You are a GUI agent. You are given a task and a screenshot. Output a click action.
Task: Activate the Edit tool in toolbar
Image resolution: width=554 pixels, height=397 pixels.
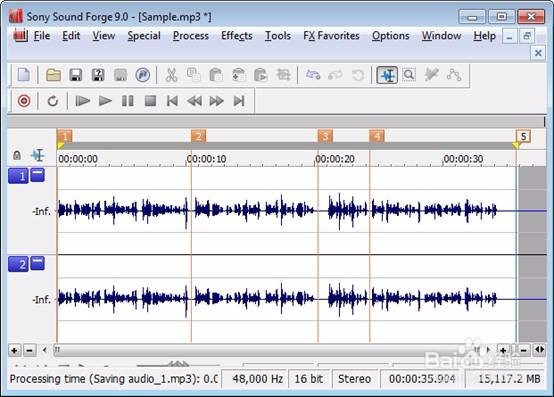[x=387, y=75]
